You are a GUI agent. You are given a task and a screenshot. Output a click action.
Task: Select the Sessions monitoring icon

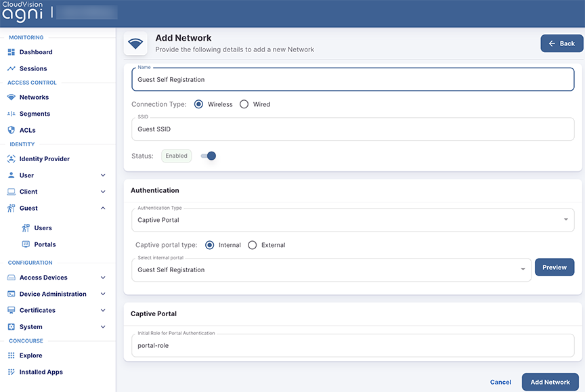9,68
